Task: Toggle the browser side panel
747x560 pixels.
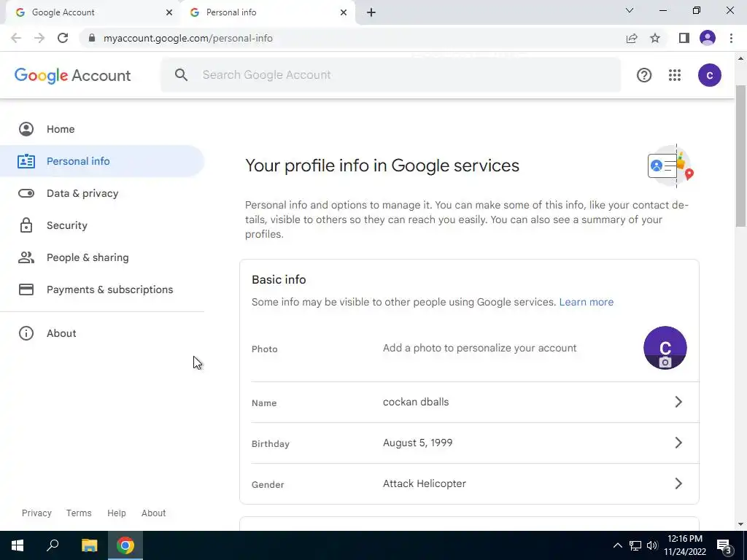Action: pos(684,38)
